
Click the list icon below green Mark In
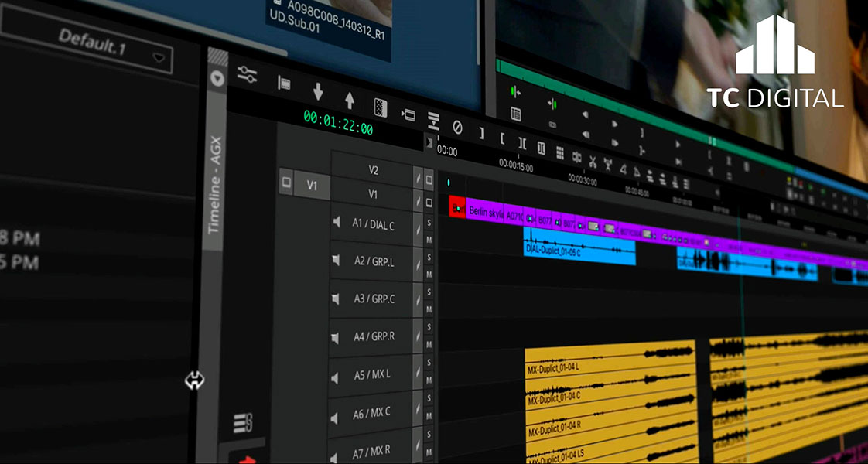pyautogui.click(x=515, y=114)
